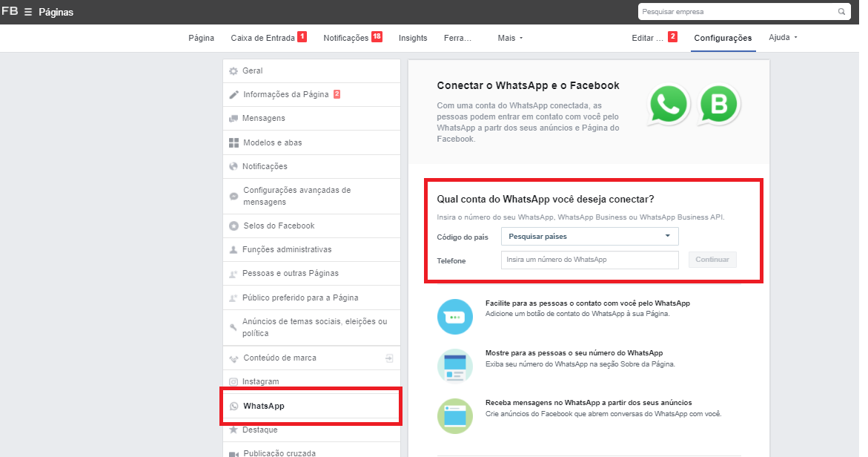
Task: Focus the Telefone WhatsApp number field
Action: click(589, 260)
